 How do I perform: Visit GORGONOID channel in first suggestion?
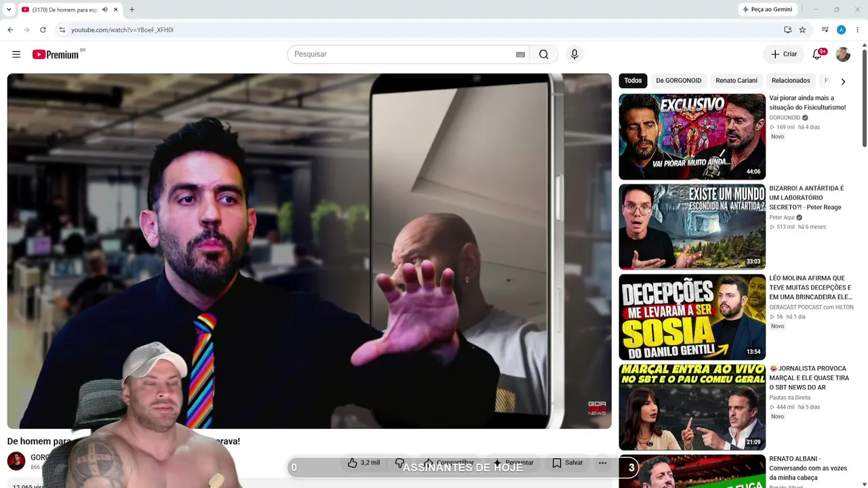785,118
